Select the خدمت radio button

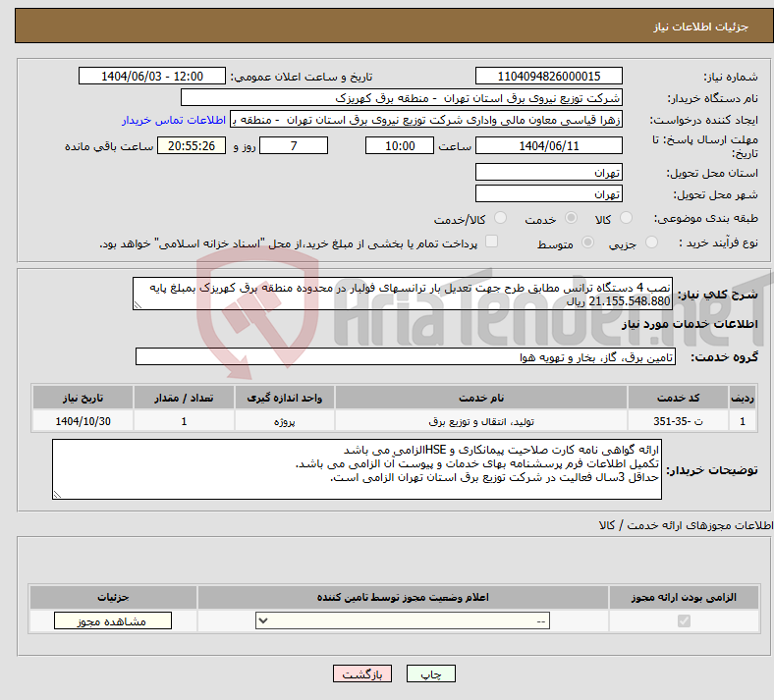(571, 218)
